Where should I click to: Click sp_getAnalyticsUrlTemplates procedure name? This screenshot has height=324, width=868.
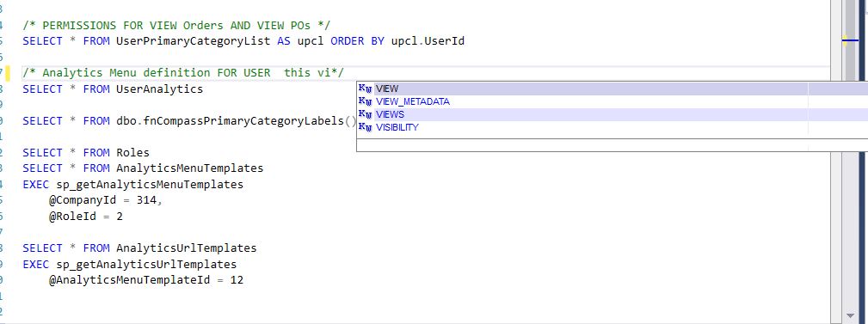146,264
